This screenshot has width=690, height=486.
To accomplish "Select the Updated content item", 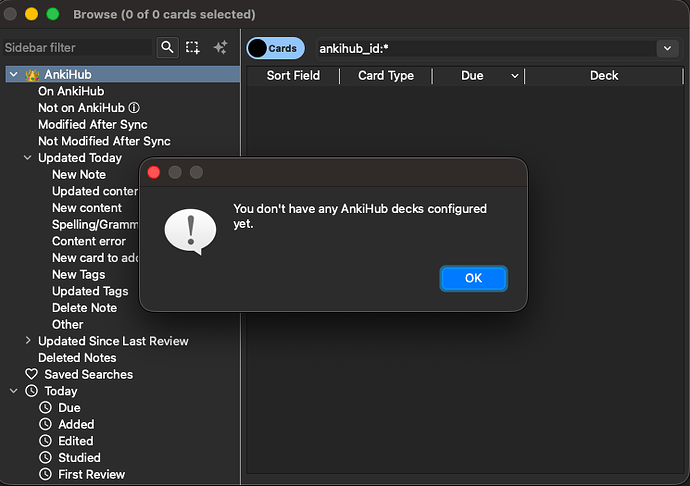I will 95,191.
